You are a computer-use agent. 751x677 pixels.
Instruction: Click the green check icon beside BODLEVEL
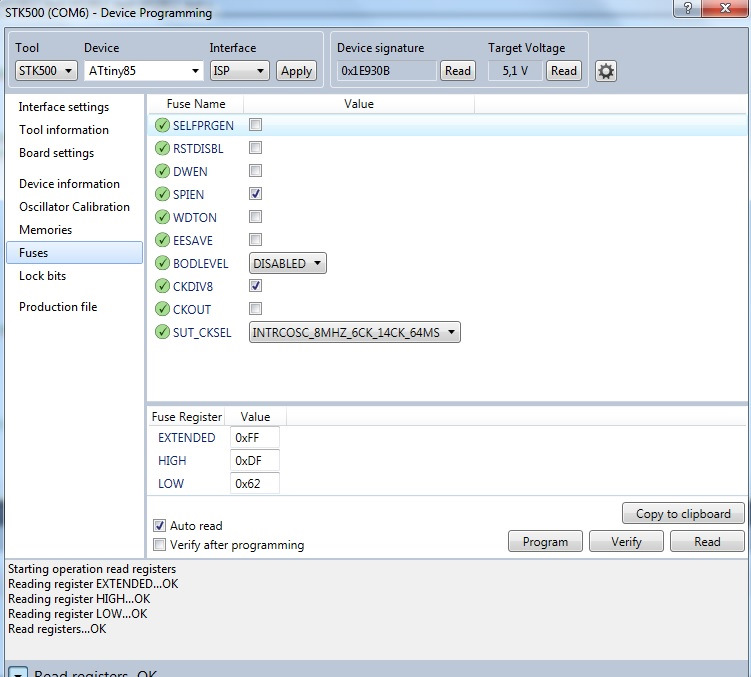(163, 264)
